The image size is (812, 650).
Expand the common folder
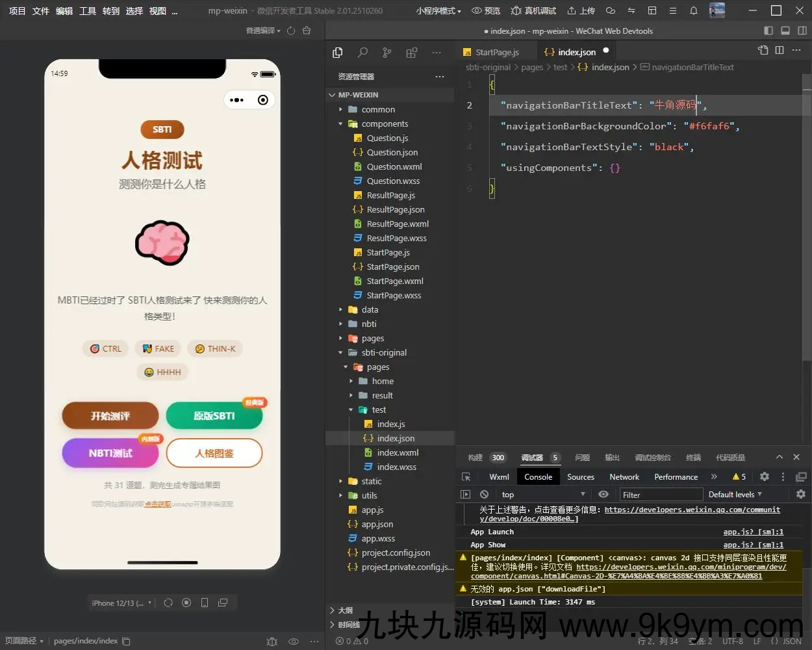pos(378,110)
